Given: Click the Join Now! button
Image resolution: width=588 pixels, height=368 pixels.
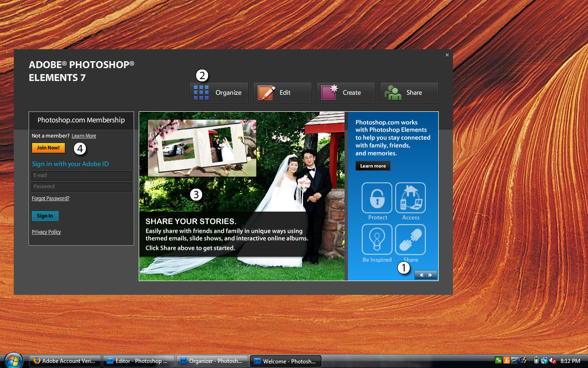Looking at the screenshot, I should click(x=48, y=148).
